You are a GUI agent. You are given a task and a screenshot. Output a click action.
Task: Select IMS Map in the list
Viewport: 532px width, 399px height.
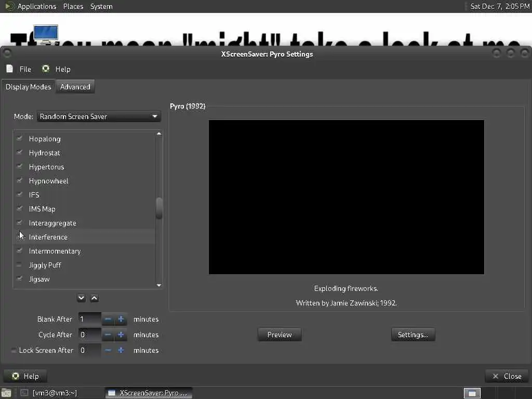coord(42,209)
